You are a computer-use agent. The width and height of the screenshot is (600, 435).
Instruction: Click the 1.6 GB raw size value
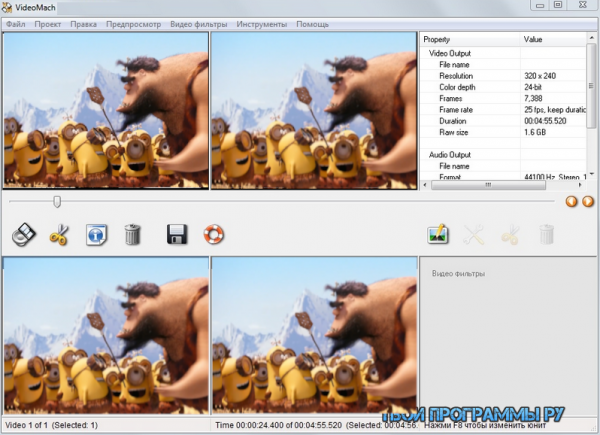(x=535, y=132)
